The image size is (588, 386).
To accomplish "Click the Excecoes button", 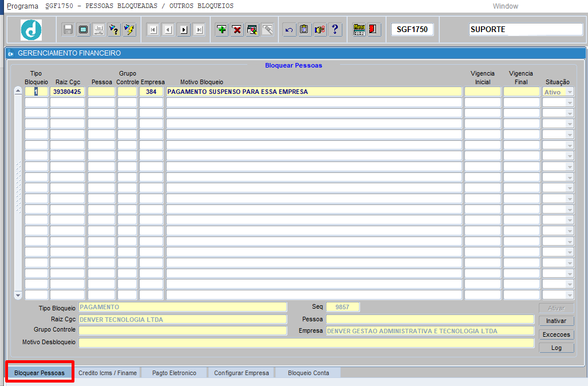I will point(557,334).
